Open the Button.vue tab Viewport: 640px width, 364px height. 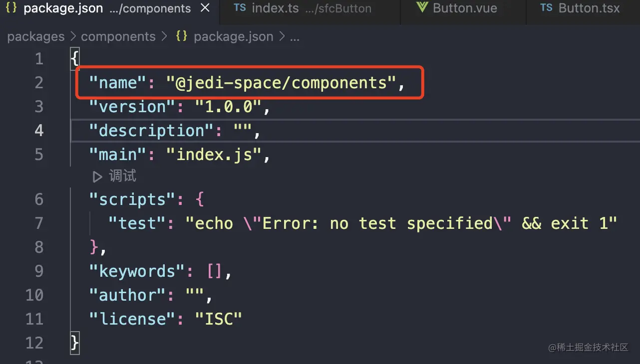pyautogui.click(x=465, y=8)
